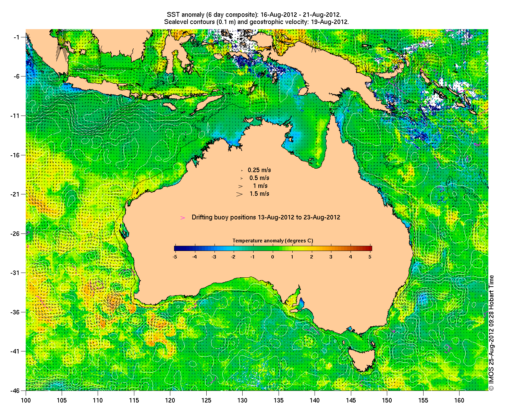
Task: Click longitude axis label 140
Action: point(315,400)
